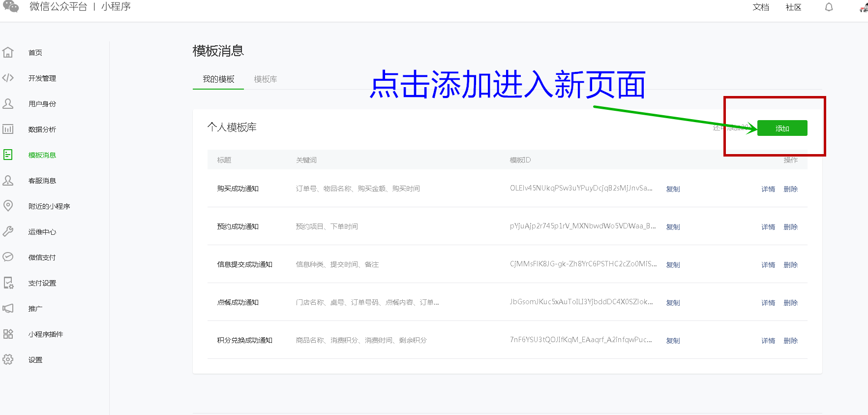Select the green 模板消息 document icon
This screenshot has height=415, width=868.
pyautogui.click(x=8, y=155)
